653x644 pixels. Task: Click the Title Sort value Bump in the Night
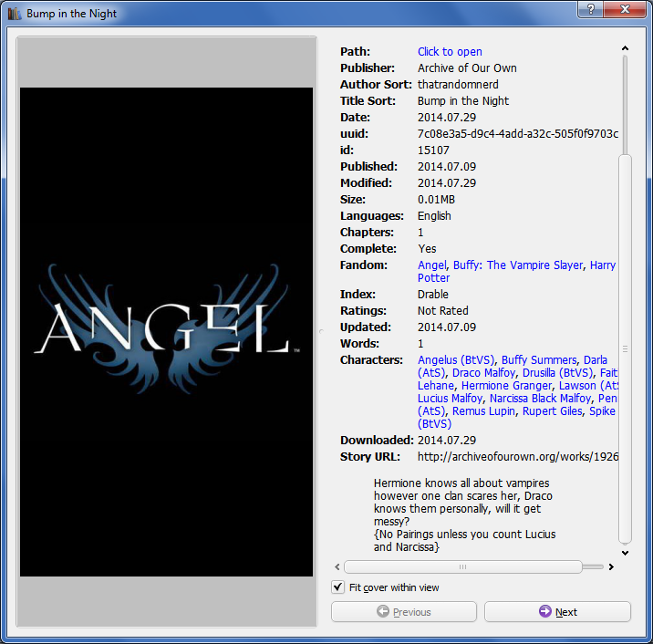tap(462, 101)
